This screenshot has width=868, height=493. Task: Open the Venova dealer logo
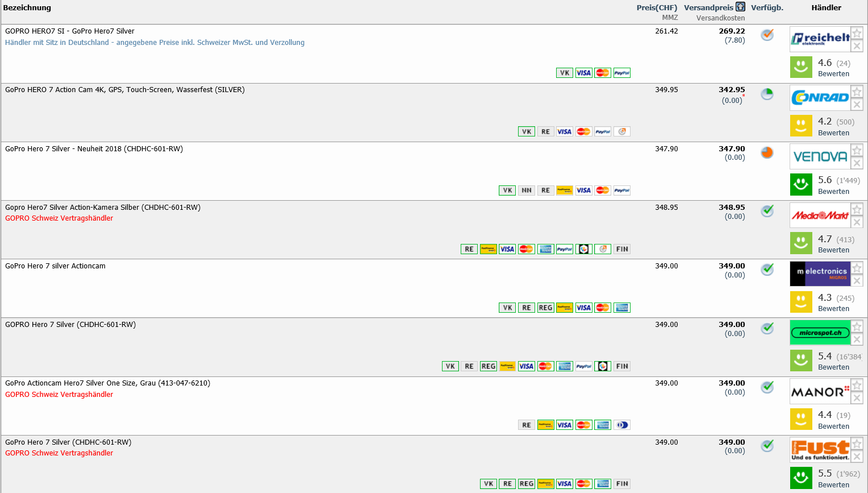[x=820, y=156]
